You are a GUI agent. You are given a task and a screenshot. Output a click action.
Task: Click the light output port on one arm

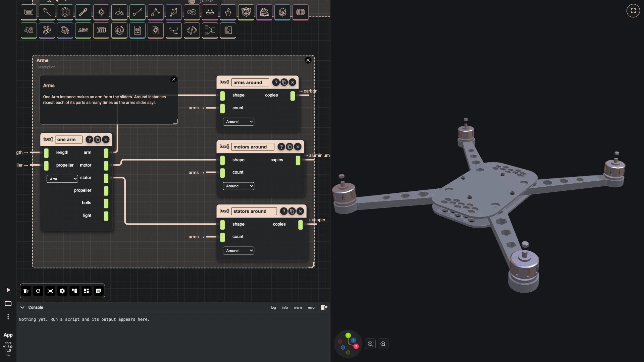coord(106,216)
